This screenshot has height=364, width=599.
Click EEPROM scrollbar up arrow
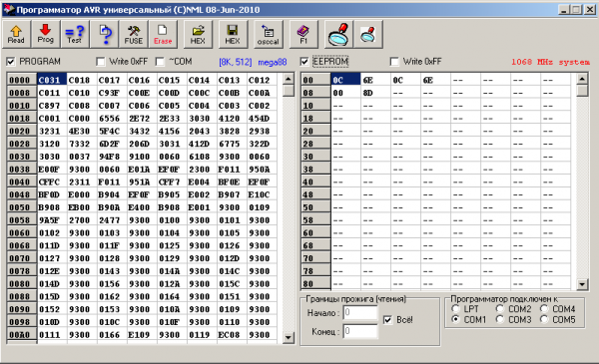coord(582,79)
